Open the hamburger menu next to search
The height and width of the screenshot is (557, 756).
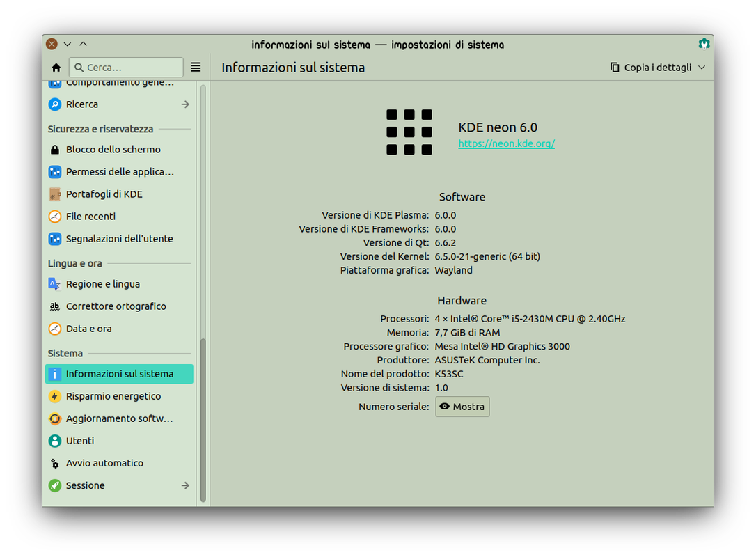tap(196, 67)
